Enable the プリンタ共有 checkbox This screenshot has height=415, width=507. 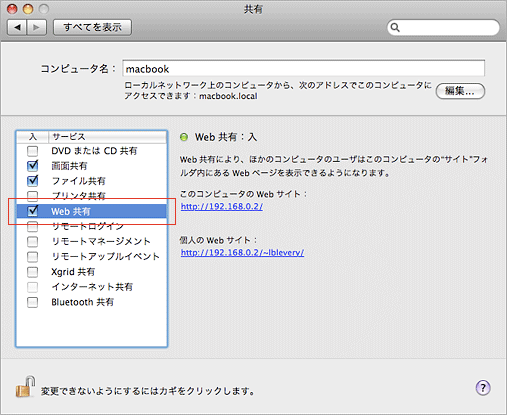[32, 196]
